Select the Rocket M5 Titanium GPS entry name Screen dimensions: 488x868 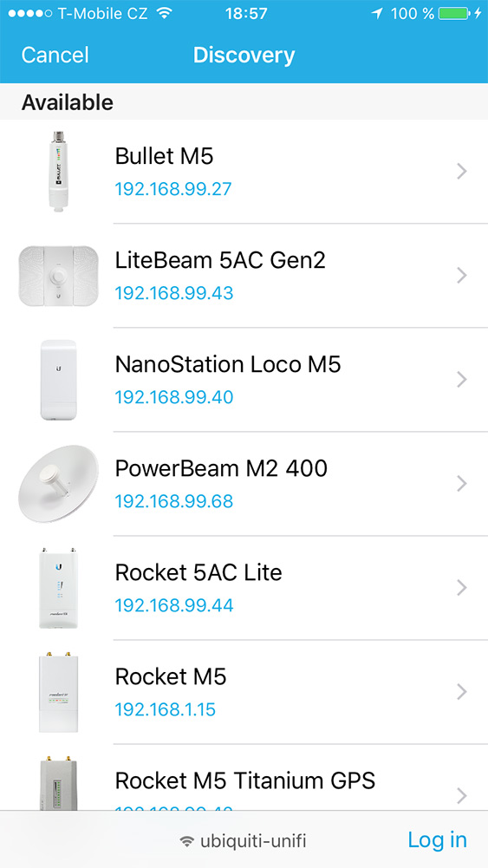[x=245, y=780]
